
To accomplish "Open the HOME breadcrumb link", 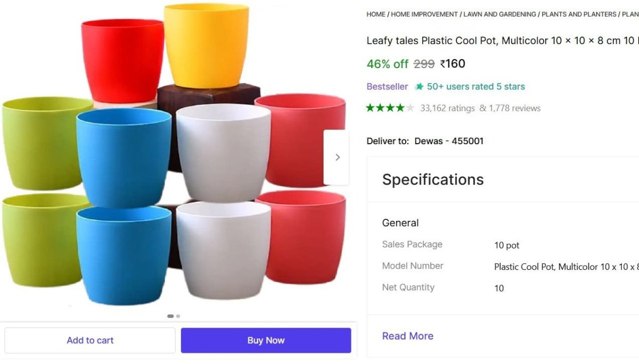I will [x=375, y=14].
